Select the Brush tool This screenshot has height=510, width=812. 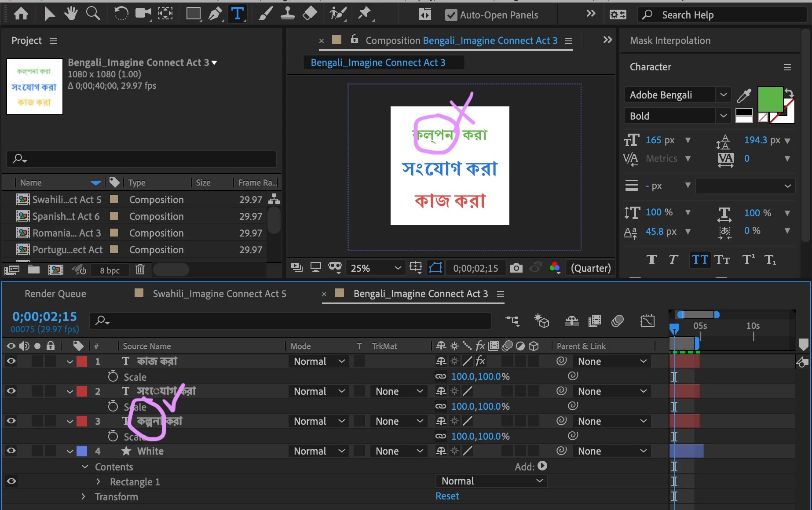tap(265, 14)
